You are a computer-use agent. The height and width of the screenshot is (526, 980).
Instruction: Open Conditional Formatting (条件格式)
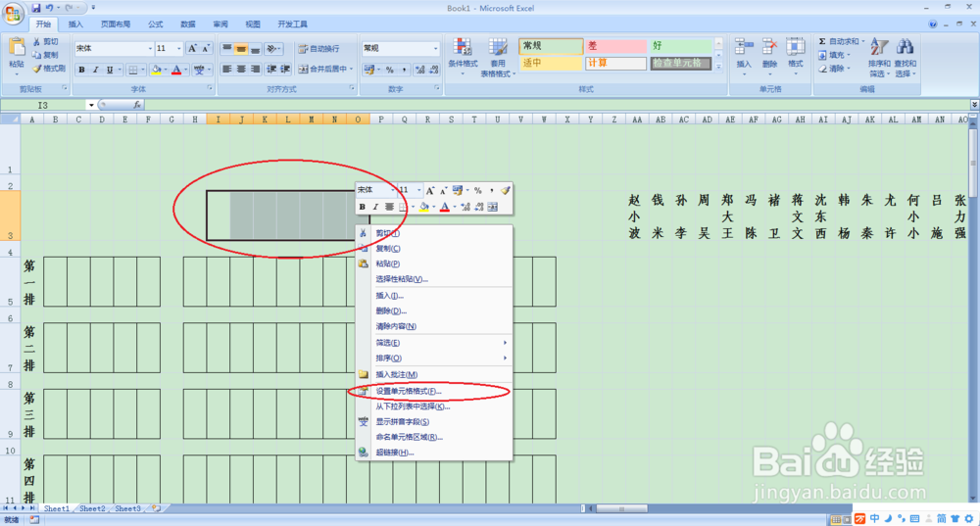463,56
